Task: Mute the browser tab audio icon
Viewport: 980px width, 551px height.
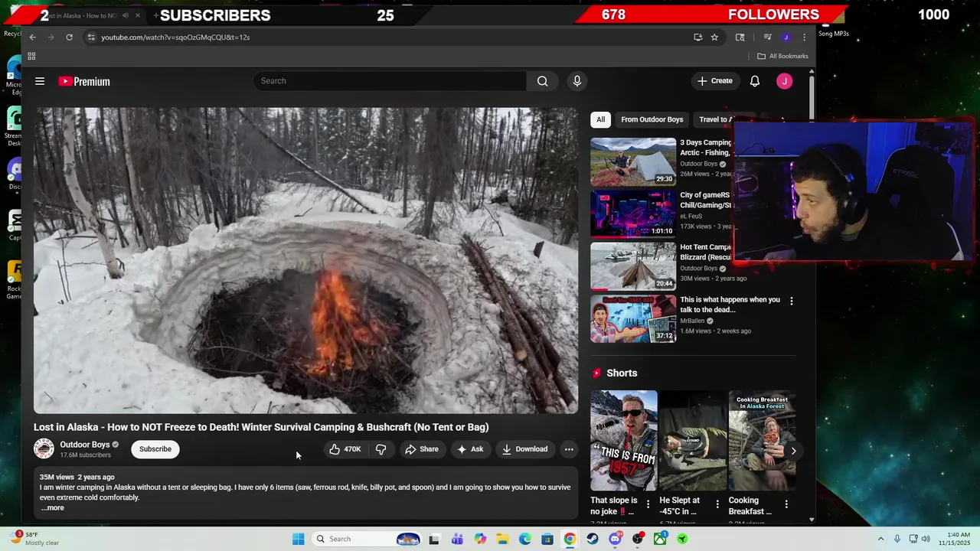Action: 125,15
